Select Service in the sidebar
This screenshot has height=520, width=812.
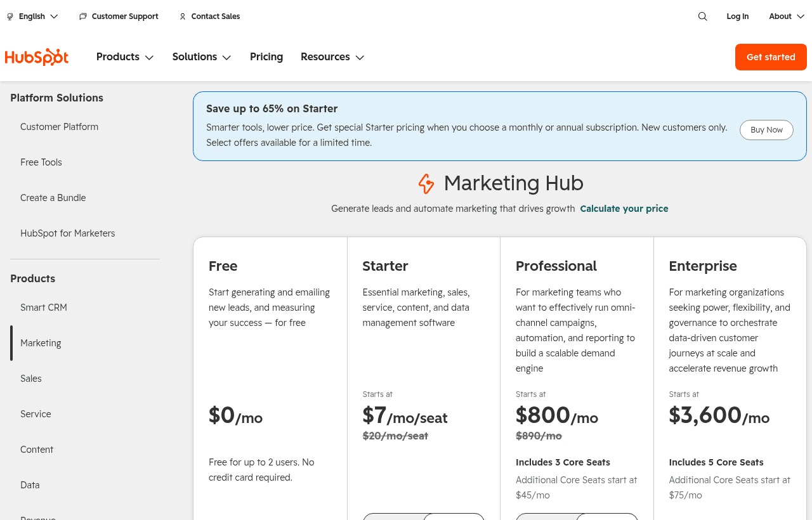(x=36, y=414)
